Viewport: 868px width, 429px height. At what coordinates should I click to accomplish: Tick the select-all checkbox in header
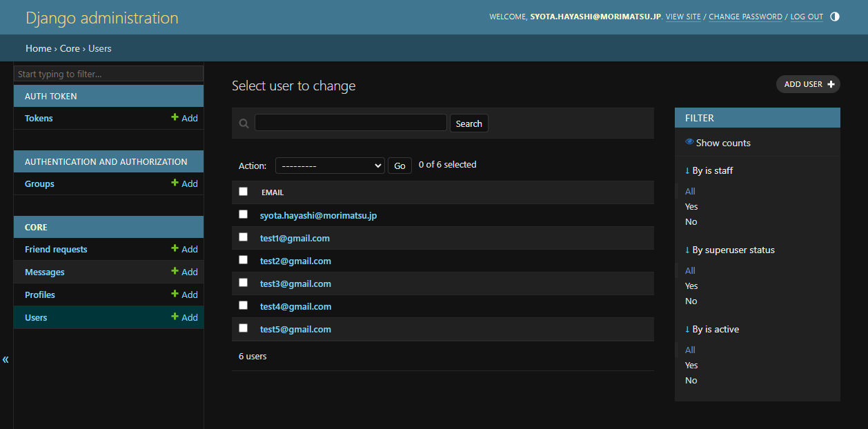pyautogui.click(x=243, y=192)
